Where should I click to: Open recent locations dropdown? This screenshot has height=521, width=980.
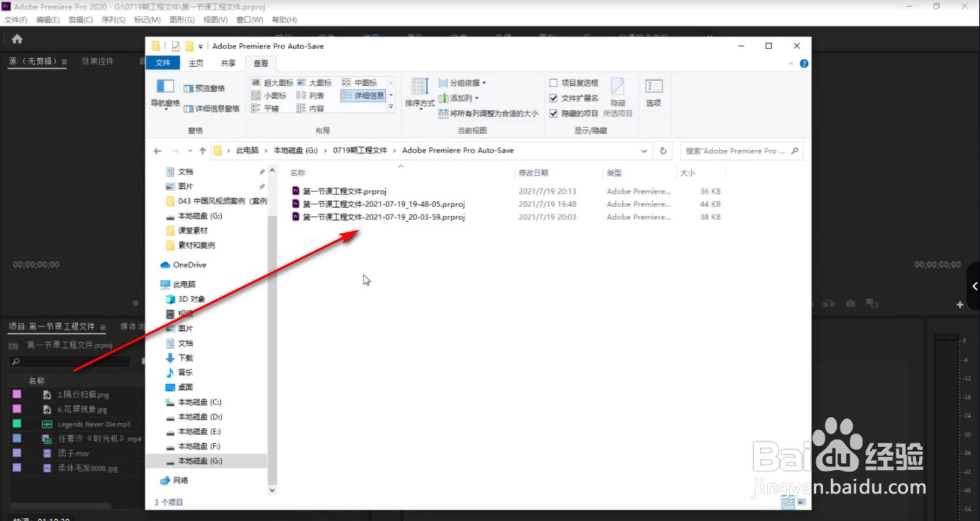coord(190,151)
